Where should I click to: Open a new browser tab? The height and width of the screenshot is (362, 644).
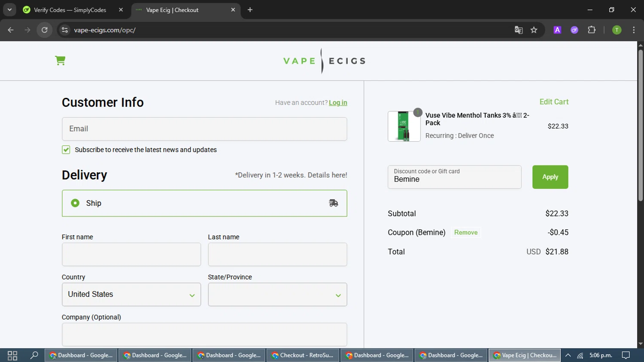(250, 10)
